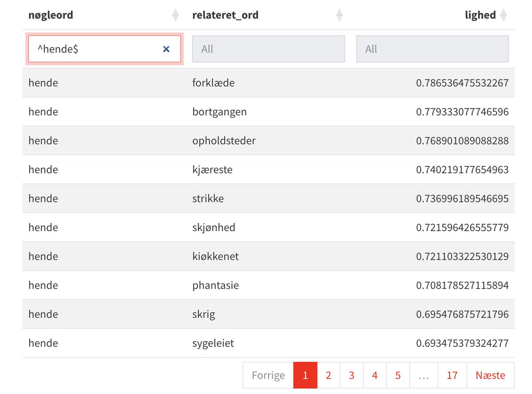Sort by the lighed column arrows
Viewport: 532px width, 394px height.
coord(503,15)
